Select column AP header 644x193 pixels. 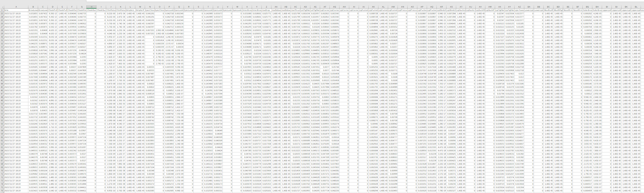click(422, 7)
